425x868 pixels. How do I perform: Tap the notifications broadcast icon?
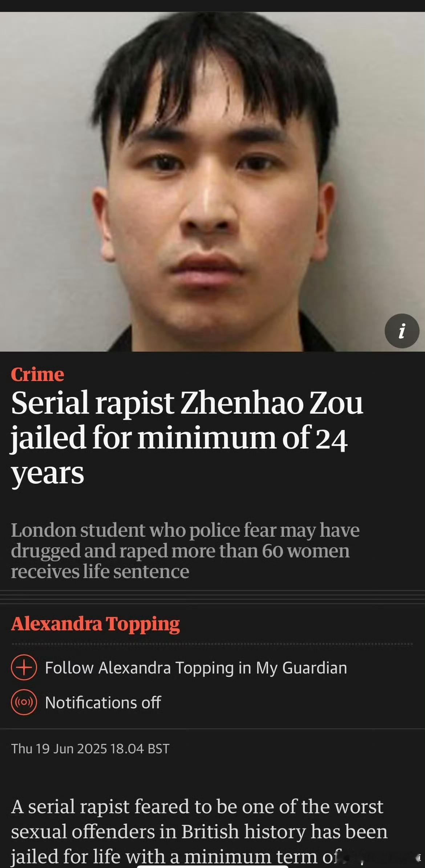click(x=24, y=703)
